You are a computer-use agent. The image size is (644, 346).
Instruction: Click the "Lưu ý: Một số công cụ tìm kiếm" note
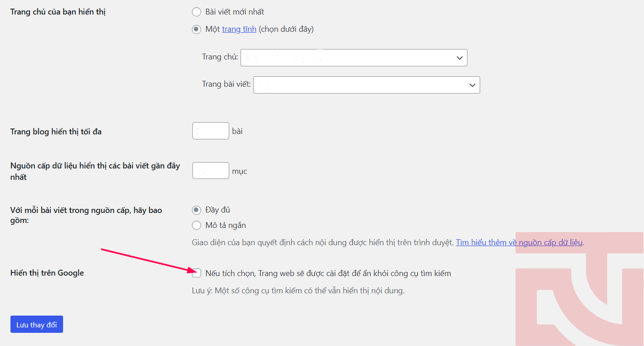pos(298,291)
